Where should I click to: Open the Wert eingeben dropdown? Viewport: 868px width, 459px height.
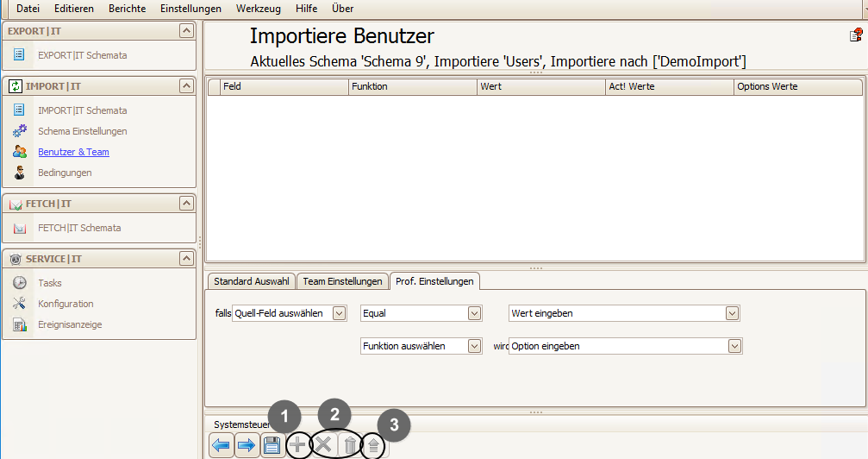pos(732,313)
